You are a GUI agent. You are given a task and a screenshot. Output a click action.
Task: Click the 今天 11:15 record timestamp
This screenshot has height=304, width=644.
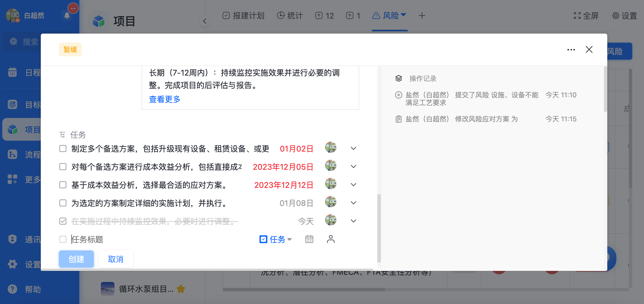561,119
